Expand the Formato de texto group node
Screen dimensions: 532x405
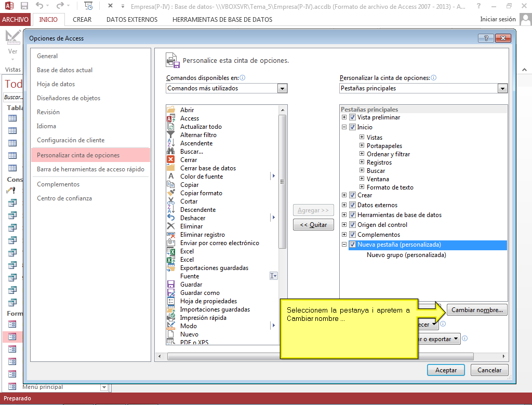click(362, 187)
